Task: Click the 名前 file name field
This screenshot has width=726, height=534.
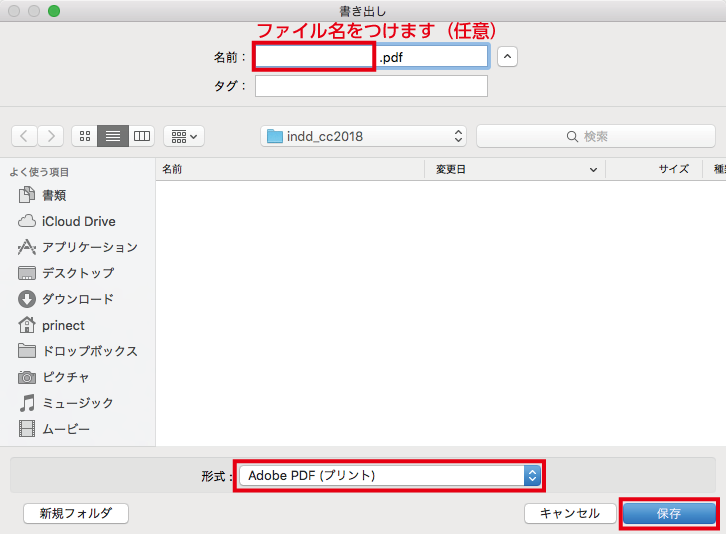Action: pos(314,57)
